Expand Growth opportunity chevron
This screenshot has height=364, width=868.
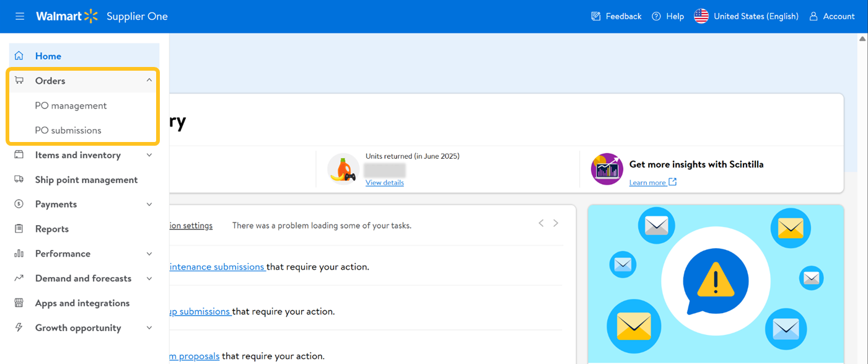coord(149,327)
